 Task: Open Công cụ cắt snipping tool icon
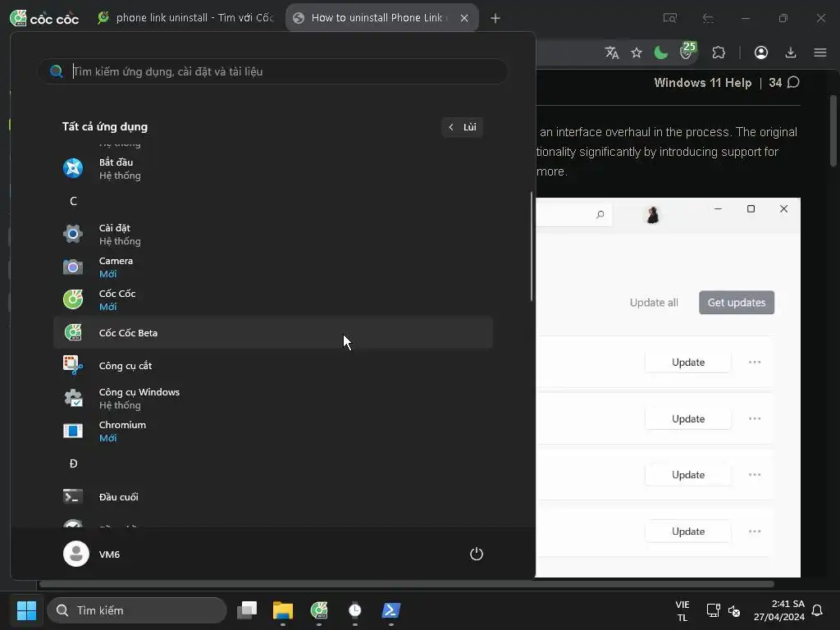point(73,365)
